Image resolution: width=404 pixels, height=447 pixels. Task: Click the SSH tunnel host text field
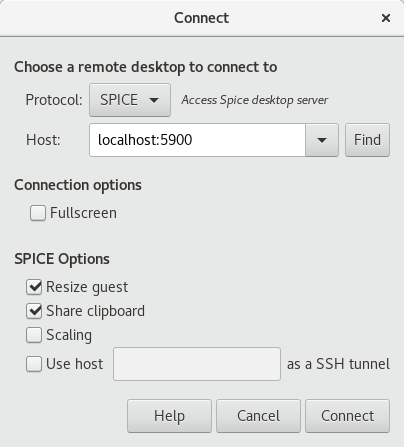(197, 364)
